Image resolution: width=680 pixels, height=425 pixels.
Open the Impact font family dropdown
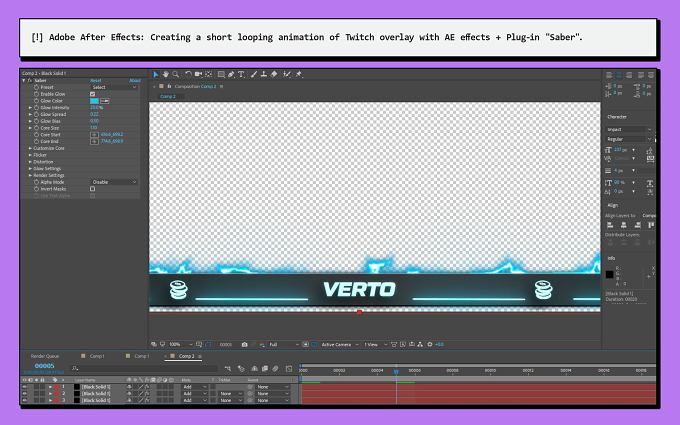[x=628, y=129]
